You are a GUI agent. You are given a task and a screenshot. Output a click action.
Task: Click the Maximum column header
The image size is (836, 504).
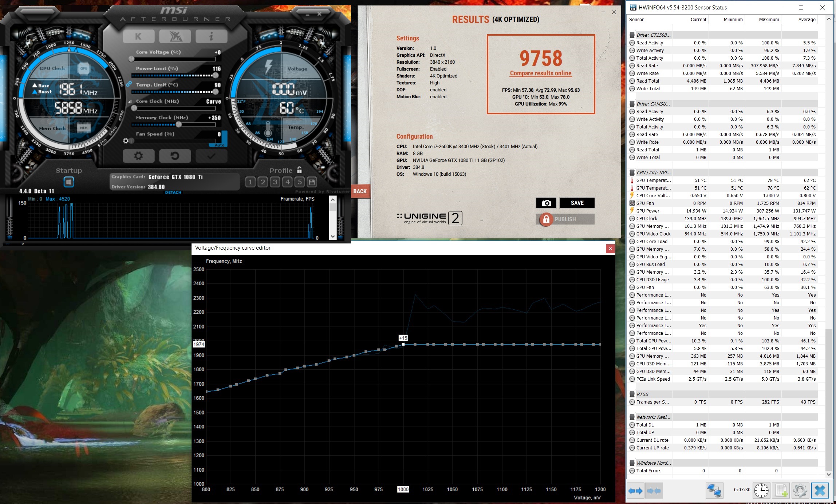pos(769,20)
